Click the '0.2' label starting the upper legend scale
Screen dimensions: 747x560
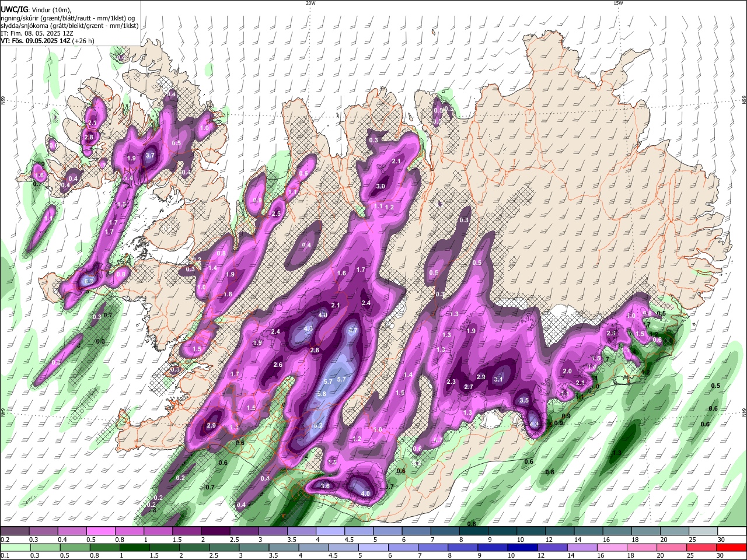pyautogui.click(x=5, y=540)
